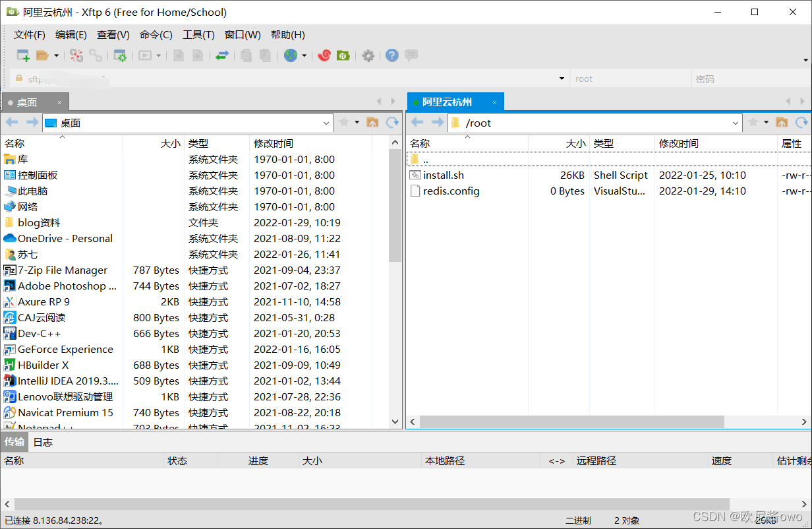
Task: Open the 工具(T) menu
Action: (198, 34)
